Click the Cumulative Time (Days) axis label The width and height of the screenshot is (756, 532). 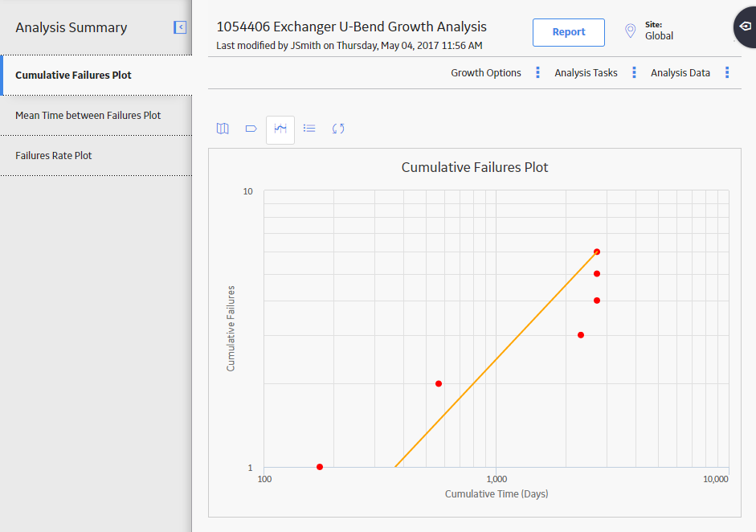tap(497, 494)
